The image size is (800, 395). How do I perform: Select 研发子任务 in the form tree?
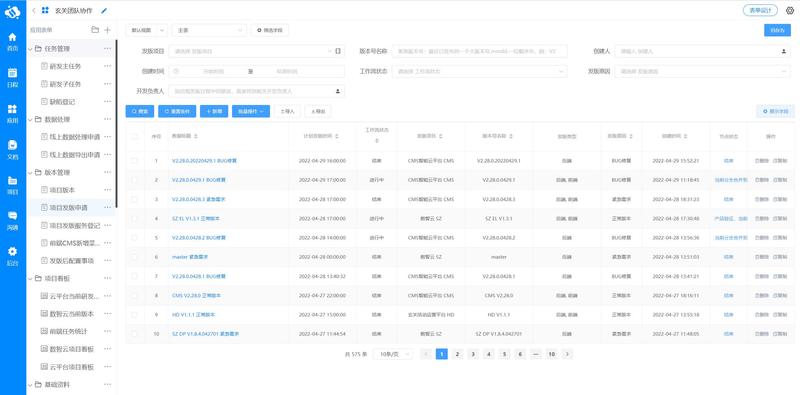(x=65, y=84)
